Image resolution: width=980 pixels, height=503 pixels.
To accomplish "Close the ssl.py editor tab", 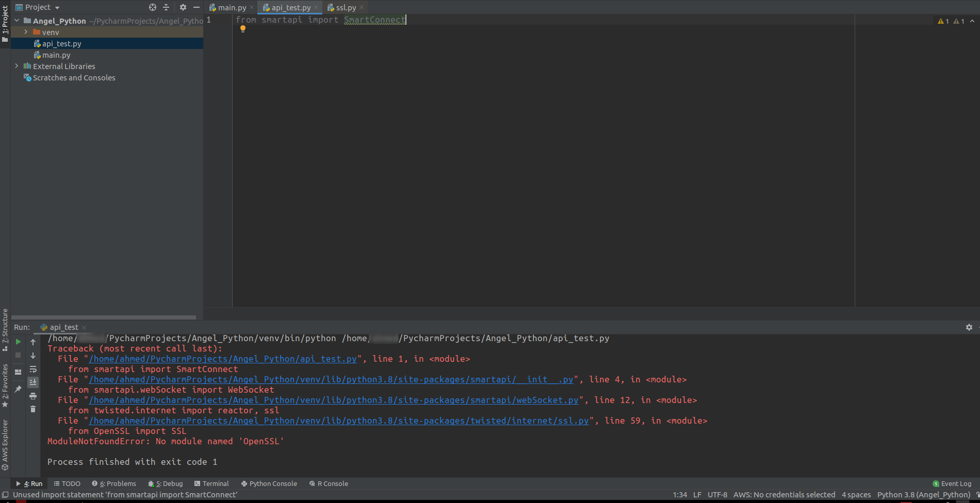I will click(x=362, y=8).
